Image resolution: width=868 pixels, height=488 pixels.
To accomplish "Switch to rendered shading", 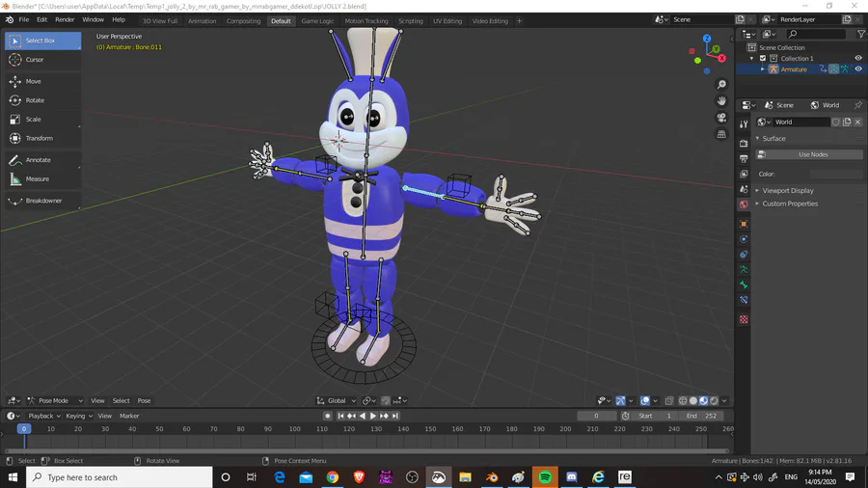I will [714, 400].
